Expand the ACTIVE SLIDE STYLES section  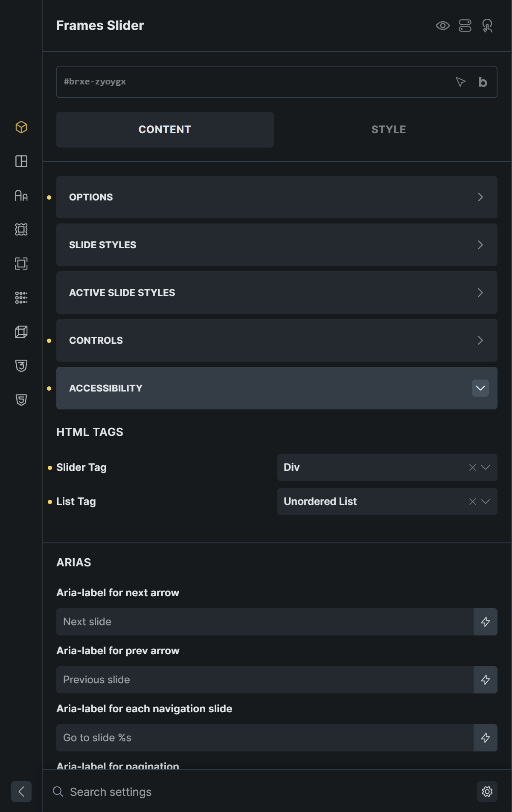tap(277, 293)
